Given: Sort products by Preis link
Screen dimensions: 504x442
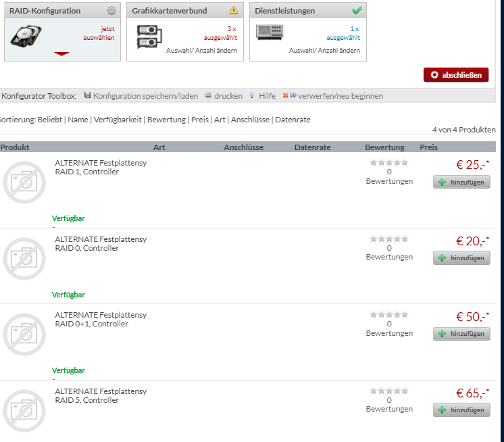Looking at the screenshot, I should click(x=199, y=120).
